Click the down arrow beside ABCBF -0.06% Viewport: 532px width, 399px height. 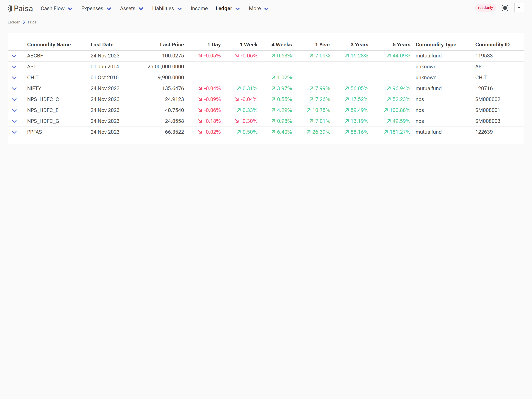point(237,56)
